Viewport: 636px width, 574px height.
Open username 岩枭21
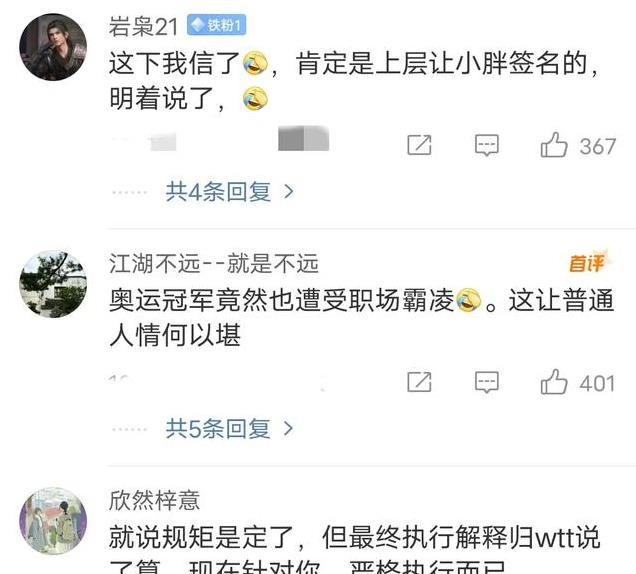click(143, 26)
